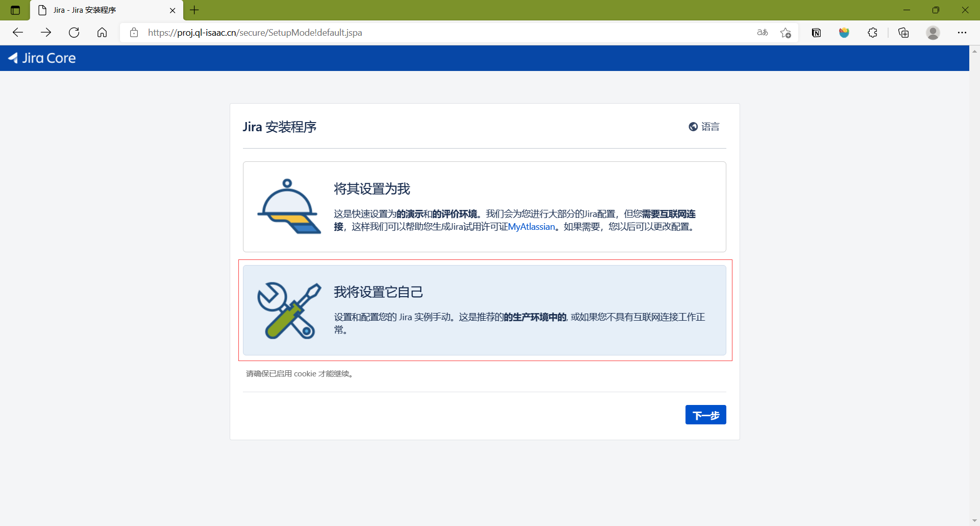The height and width of the screenshot is (526, 980).
Task: Open the Collections panel
Action: [903, 32]
